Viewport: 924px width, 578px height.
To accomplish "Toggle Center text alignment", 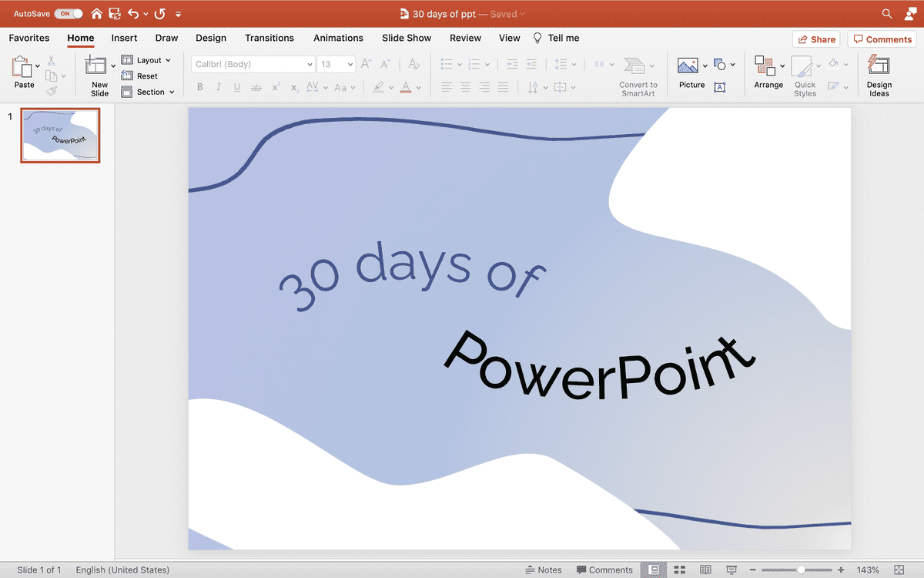I will tap(465, 88).
